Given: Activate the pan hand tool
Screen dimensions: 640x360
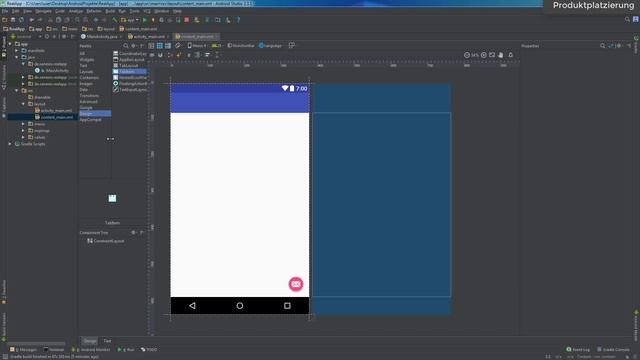Looking at the screenshot, I should [x=501, y=55].
